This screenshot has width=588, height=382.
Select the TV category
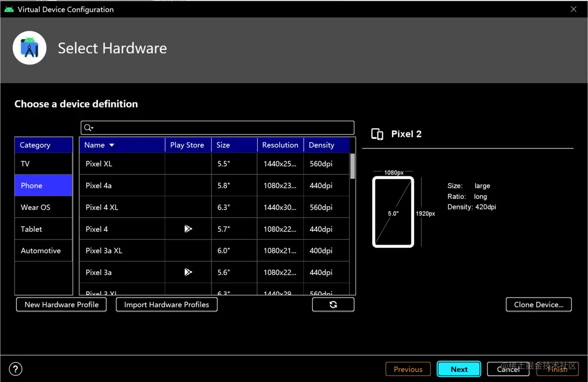click(x=44, y=164)
